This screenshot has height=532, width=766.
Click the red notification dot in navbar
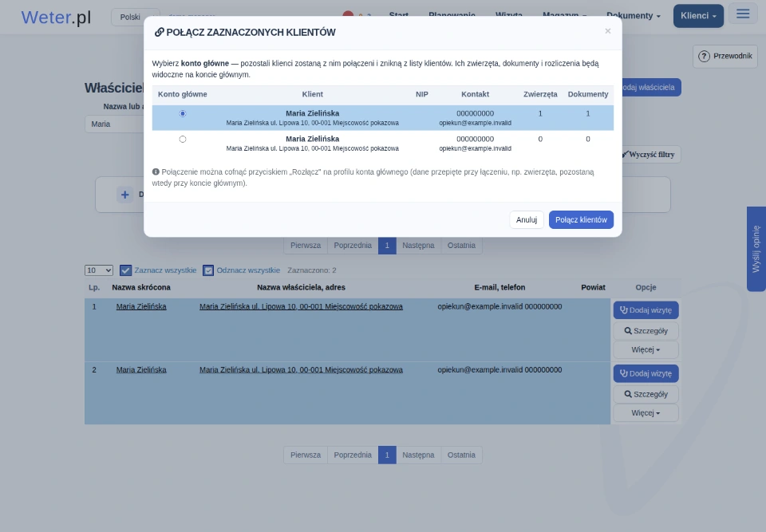[x=348, y=14]
